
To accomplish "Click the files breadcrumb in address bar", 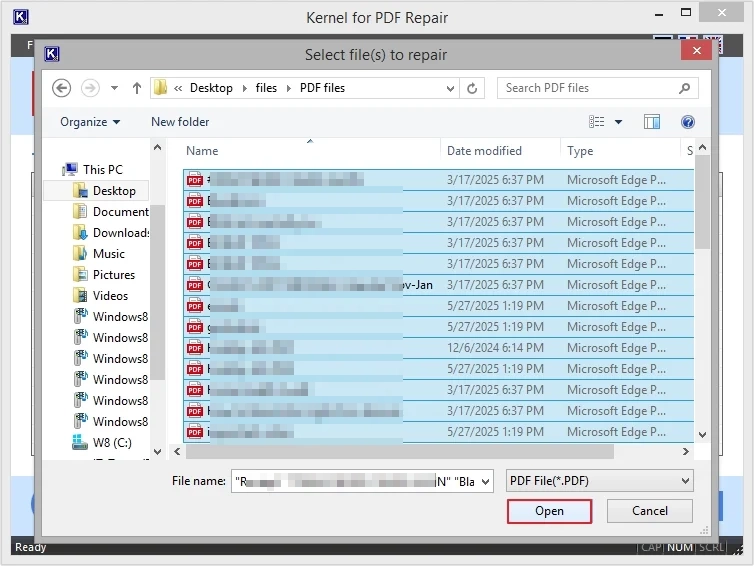I will tap(266, 88).
